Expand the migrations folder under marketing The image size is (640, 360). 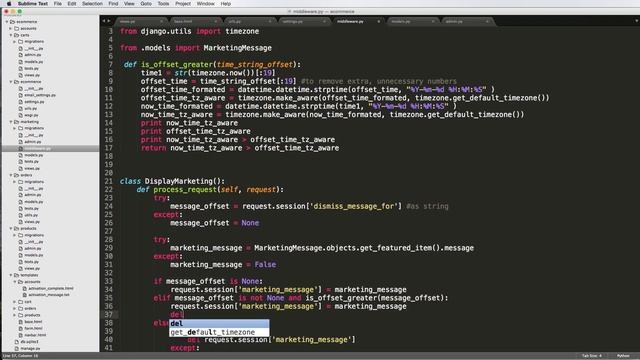pyautogui.click(x=15, y=128)
